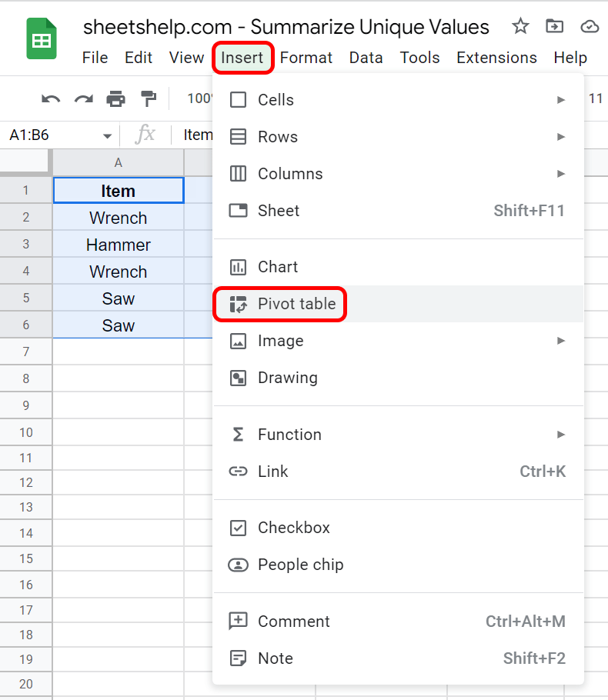Select column A header
Screen dimensions: 608x700
118,162
